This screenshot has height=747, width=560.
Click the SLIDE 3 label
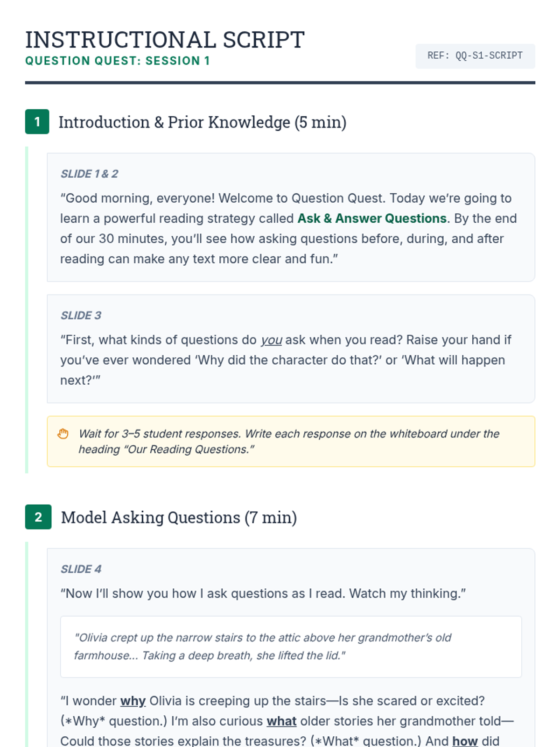[81, 315]
